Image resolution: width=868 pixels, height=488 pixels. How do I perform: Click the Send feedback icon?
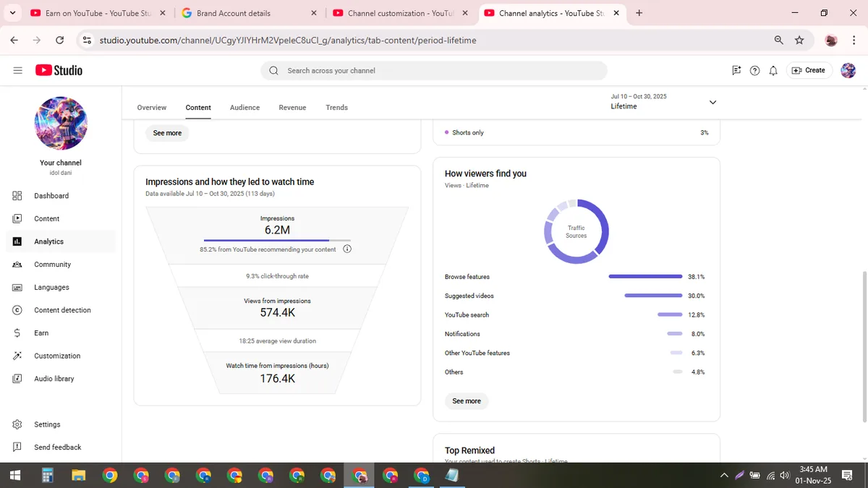pos(17,447)
